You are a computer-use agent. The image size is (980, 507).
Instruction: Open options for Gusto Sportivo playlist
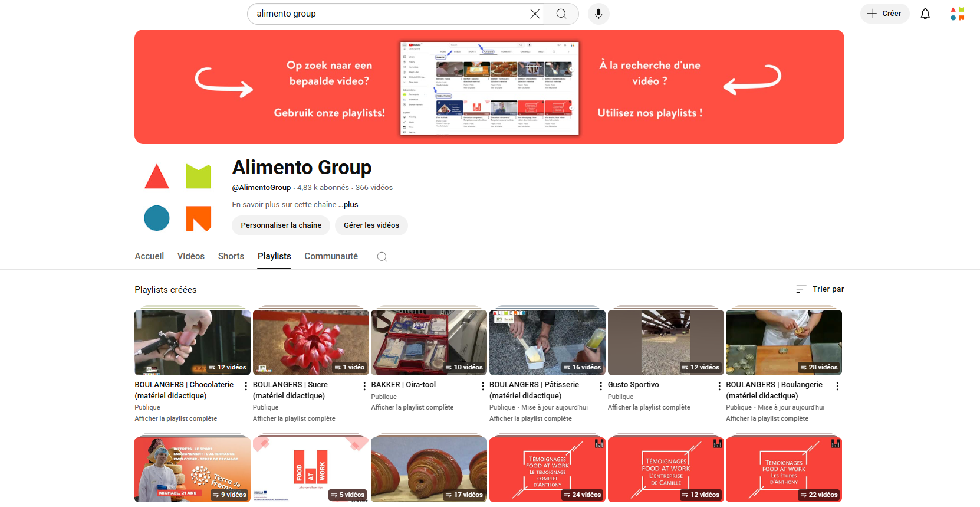click(719, 386)
